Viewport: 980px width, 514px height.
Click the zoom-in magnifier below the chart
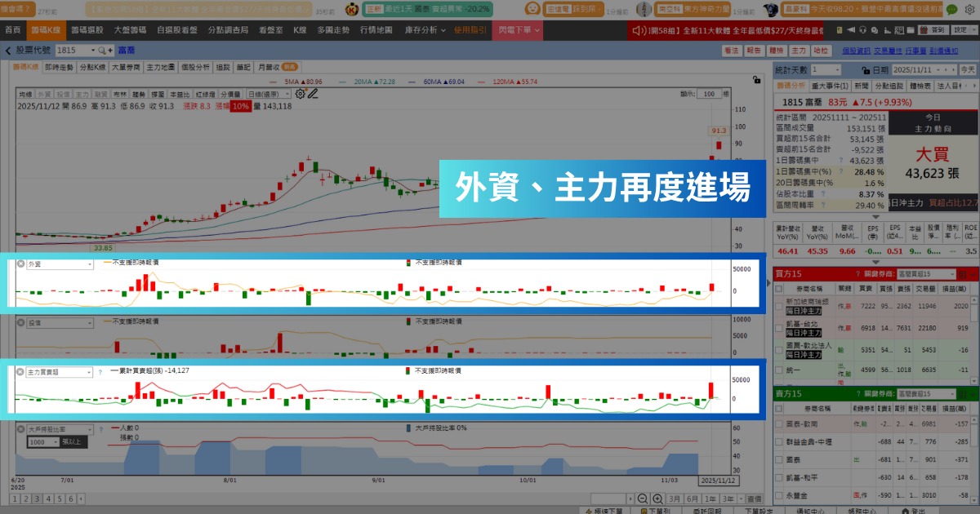(658, 498)
